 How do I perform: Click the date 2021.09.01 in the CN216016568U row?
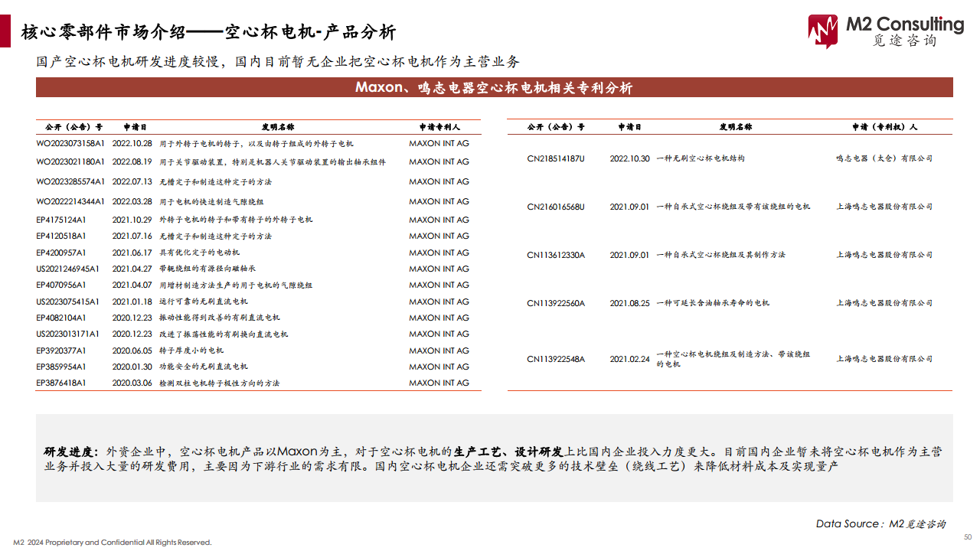[630, 207]
